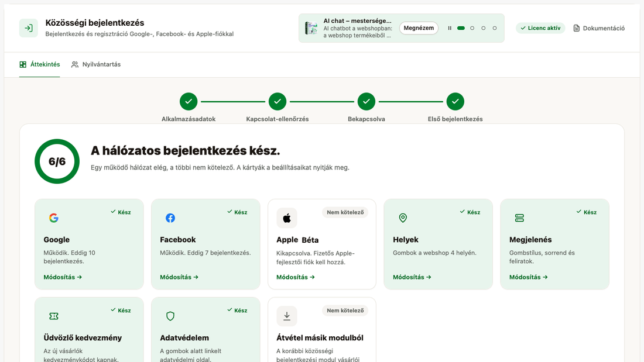Image resolution: width=644 pixels, height=362 pixels.
Task: Click the Áttekintés grid icon
Action: pos(23,64)
